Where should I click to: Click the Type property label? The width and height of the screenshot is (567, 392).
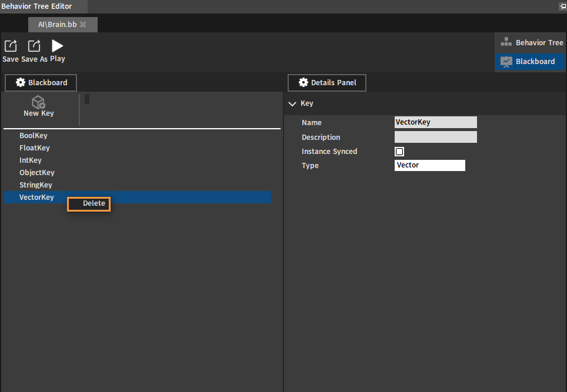pyautogui.click(x=310, y=166)
